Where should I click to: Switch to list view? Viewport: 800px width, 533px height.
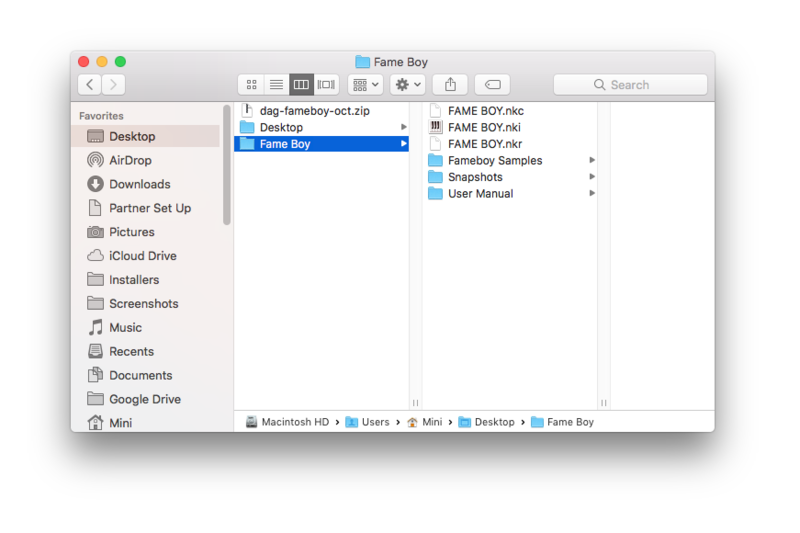pos(277,85)
